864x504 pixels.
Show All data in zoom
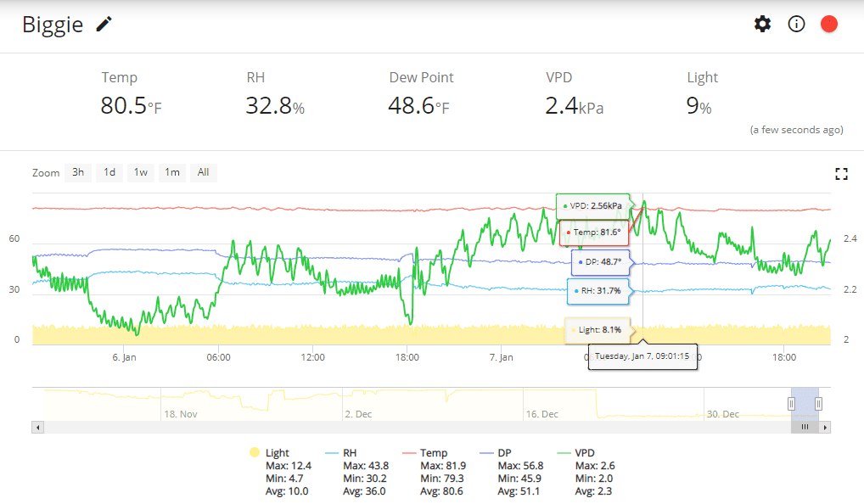[204, 172]
